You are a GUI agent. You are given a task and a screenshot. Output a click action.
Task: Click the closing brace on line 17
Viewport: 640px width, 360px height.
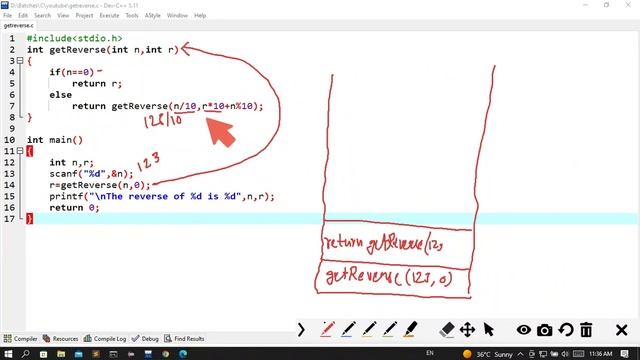pyautogui.click(x=29, y=219)
